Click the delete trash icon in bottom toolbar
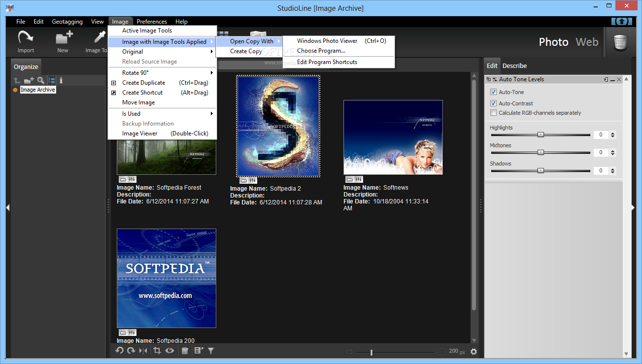Viewport: 642px width, 364px height. [x=185, y=351]
